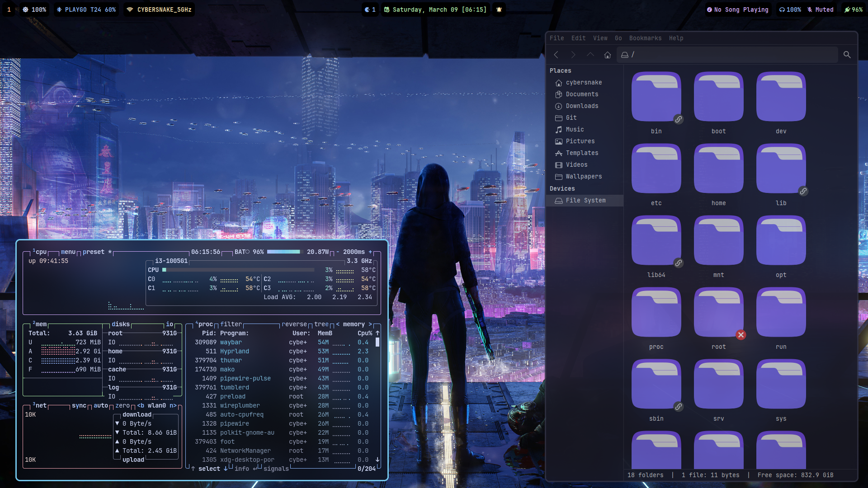Select Downloads in Places sidebar
Screen dimensions: 868x488
(x=585, y=106)
